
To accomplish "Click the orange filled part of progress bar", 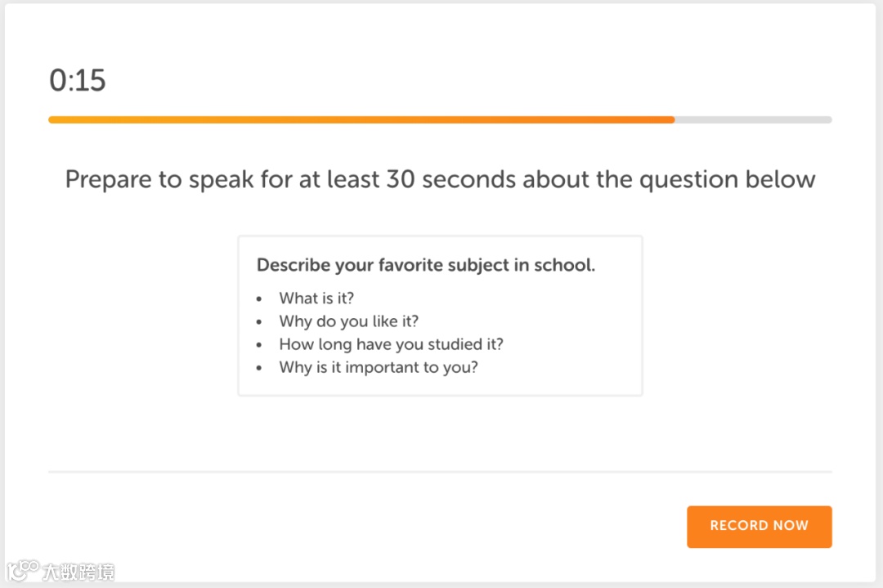I will [x=360, y=120].
